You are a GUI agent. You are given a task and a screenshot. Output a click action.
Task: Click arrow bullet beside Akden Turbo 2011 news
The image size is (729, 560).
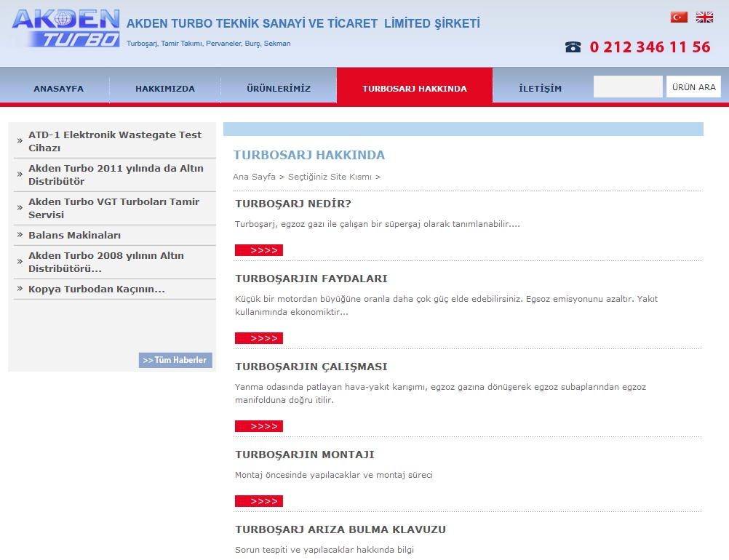[x=20, y=174]
